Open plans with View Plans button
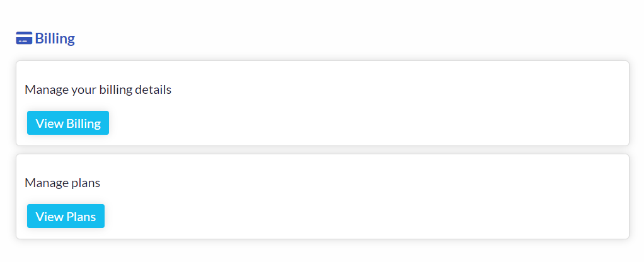 click(66, 216)
